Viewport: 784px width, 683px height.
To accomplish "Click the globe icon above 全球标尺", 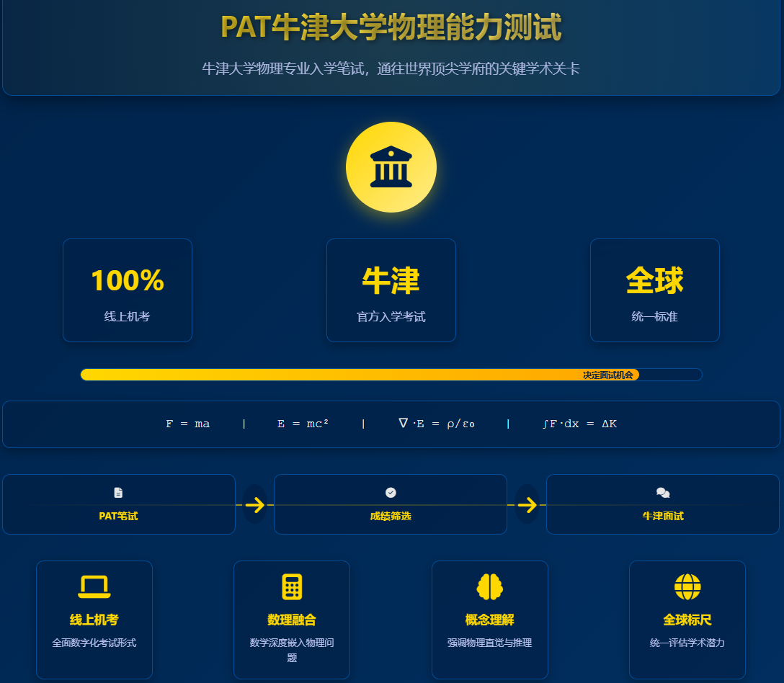I will pos(687,586).
